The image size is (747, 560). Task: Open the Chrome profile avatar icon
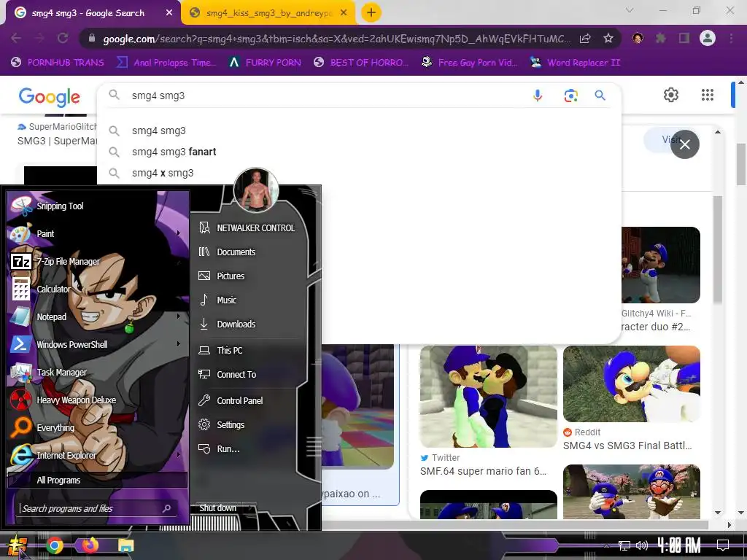click(x=708, y=38)
